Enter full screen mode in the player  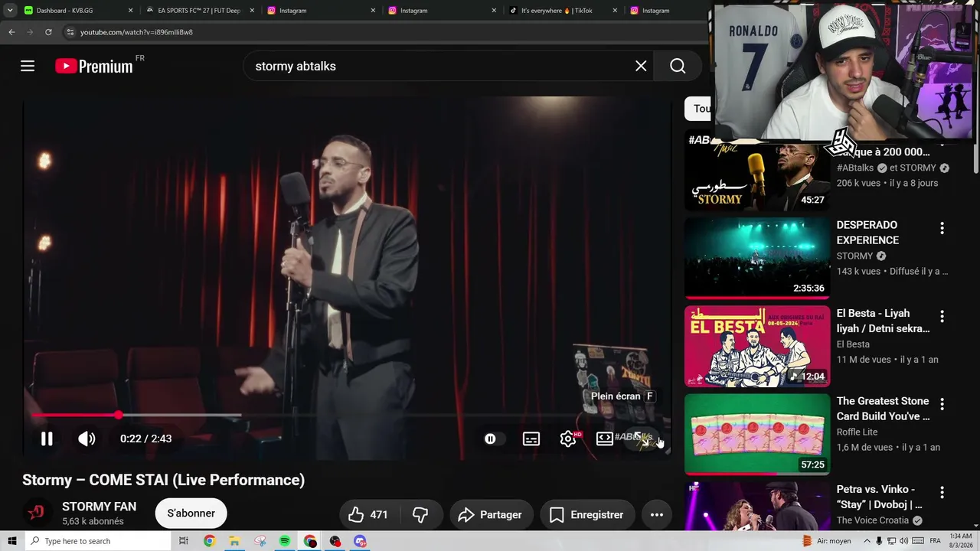[642, 439]
